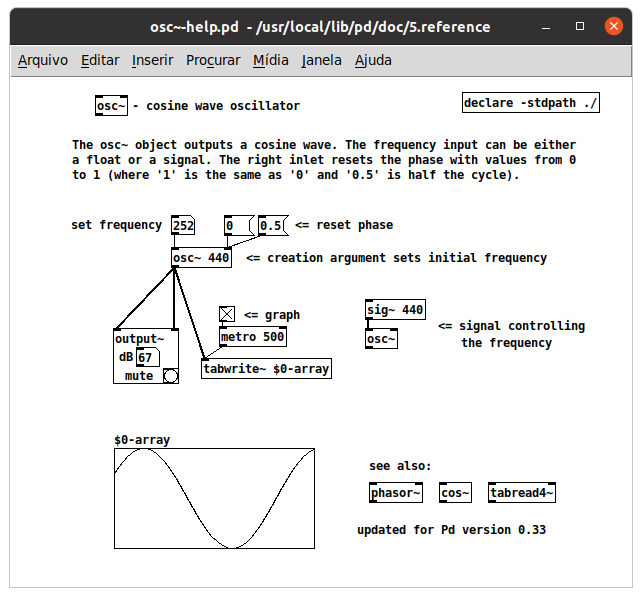Select the osc~ 440 object box
Screen dimensions: 642x597
click(202, 258)
